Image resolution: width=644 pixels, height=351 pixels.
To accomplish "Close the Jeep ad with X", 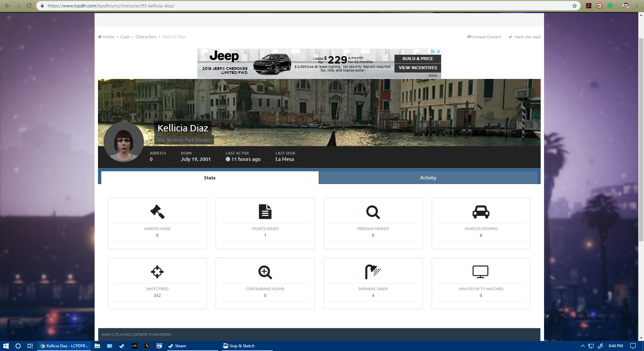I will tap(438, 51).
